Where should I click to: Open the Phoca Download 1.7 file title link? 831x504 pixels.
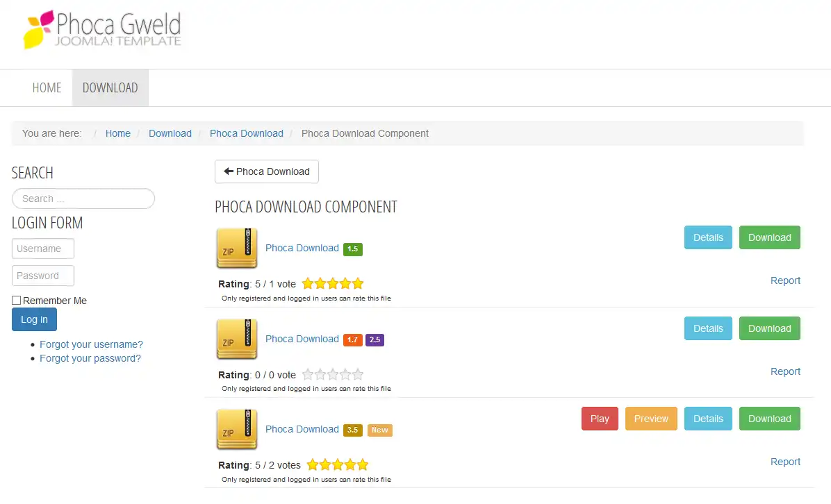pos(302,339)
